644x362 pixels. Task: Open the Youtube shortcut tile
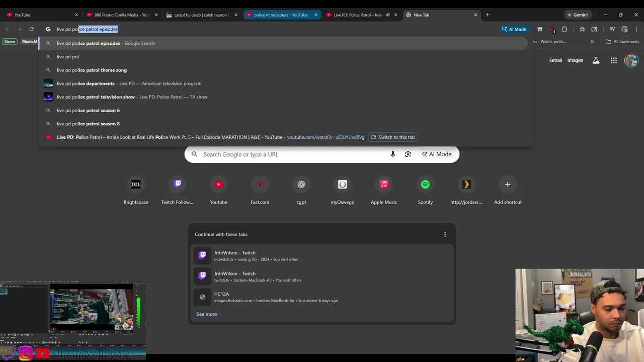[218, 191]
